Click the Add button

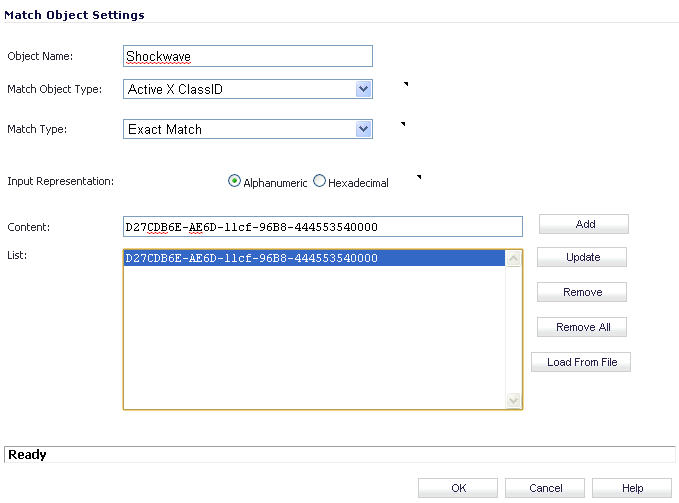tap(584, 224)
